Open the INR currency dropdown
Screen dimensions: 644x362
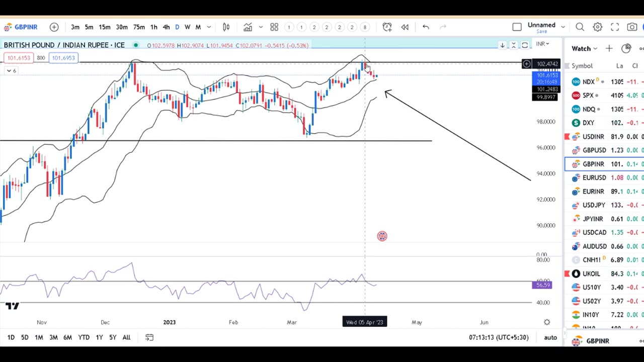(542, 44)
